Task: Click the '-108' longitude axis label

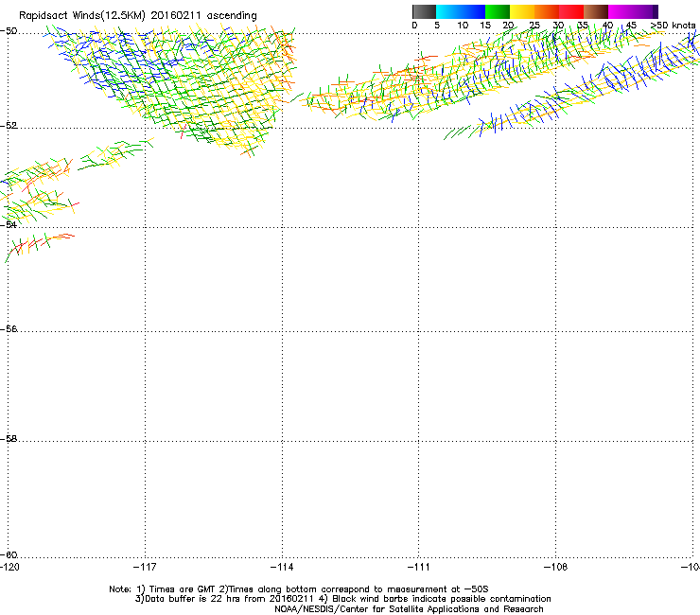Action: click(x=556, y=567)
